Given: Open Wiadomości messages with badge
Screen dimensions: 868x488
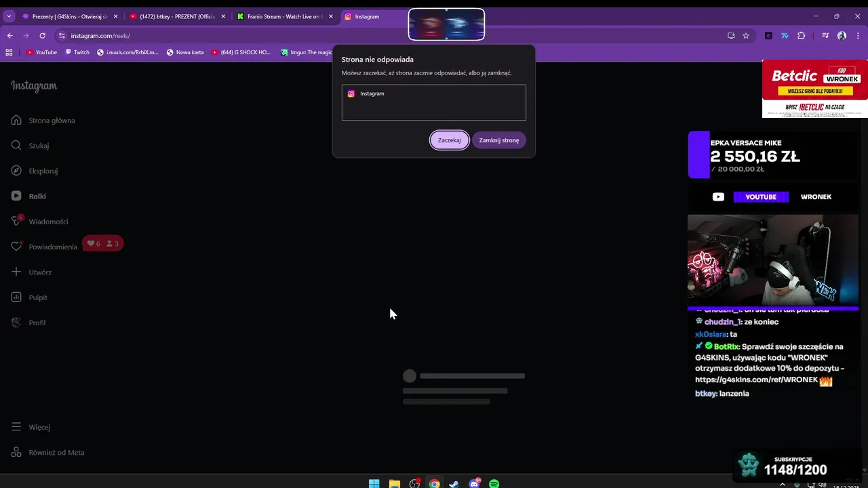Looking at the screenshot, I should [39, 221].
